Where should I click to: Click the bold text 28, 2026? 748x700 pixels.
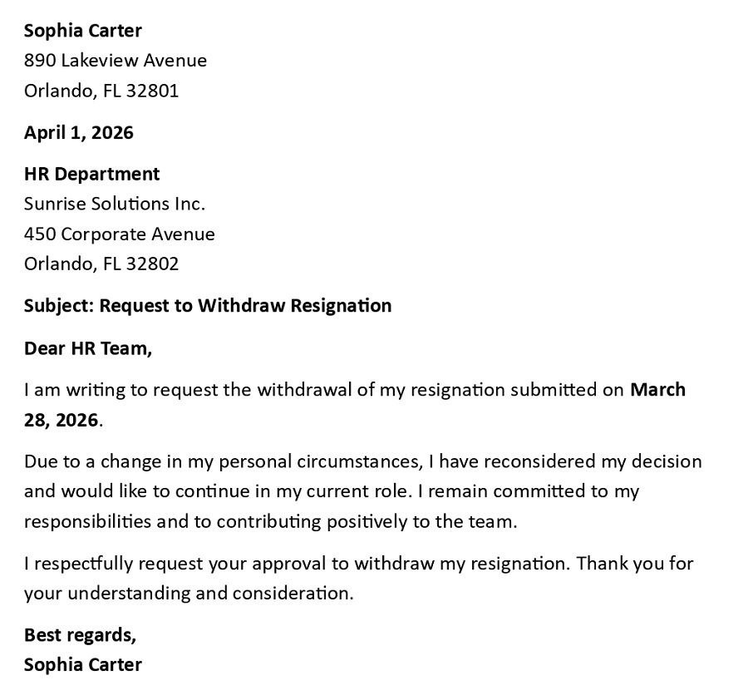click(x=61, y=420)
